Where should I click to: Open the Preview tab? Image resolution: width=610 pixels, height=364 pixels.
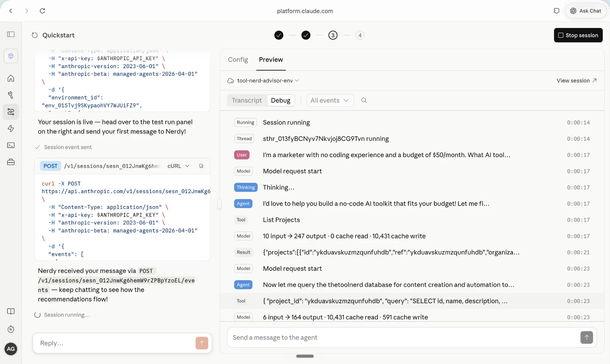271,60
